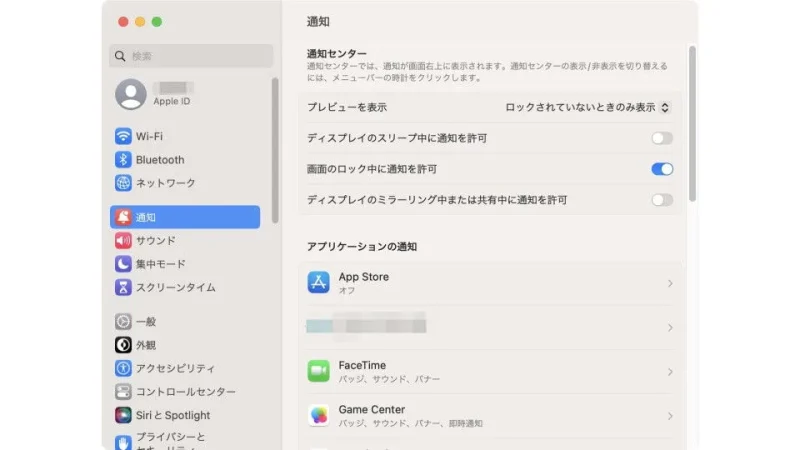The width and height of the screenshot is (800, 450).
Task: Open the アクセシビリティ icon in sidebar
Action: pos(123,368)
